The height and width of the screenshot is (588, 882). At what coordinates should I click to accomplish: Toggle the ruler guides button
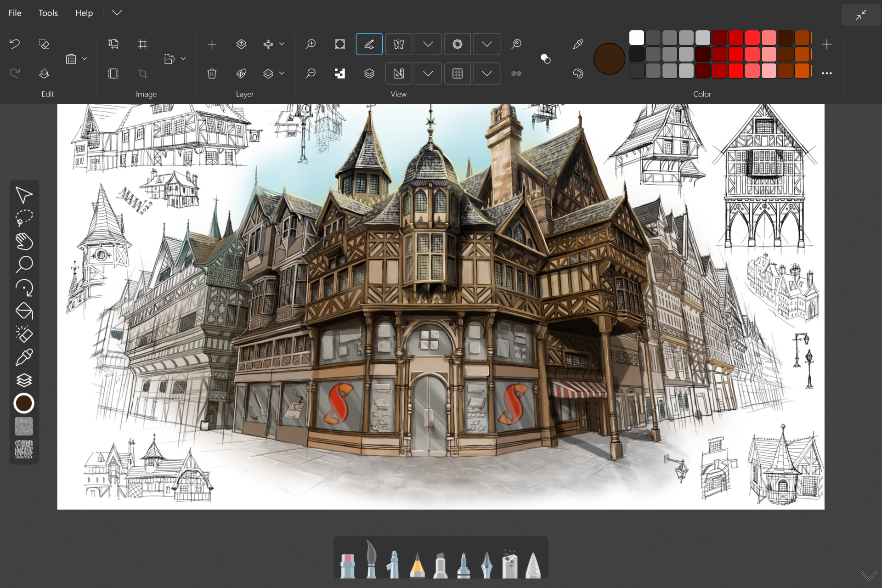coord(399,73)
